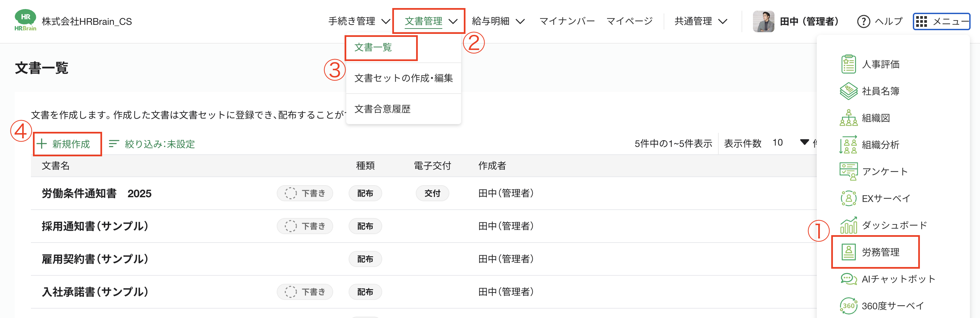Open the 社員名簿 icon in menu
This screenshot has width=980, height=318.
848,91
